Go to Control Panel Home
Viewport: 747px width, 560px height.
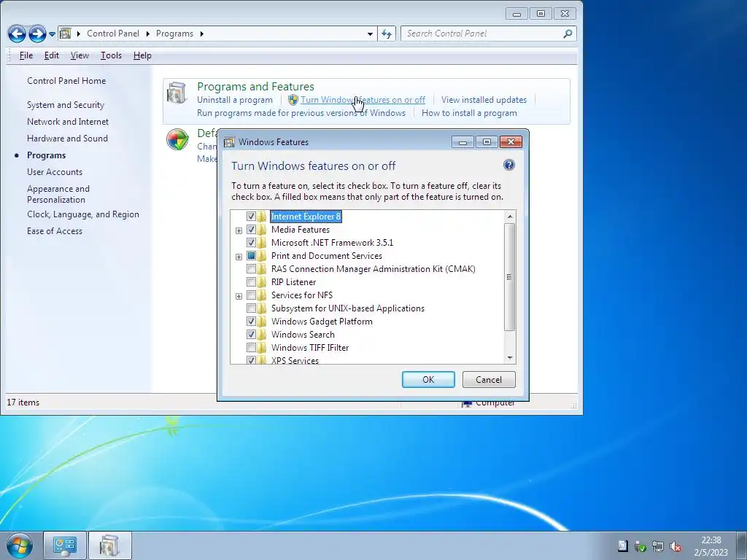click(x=66, y=81)
